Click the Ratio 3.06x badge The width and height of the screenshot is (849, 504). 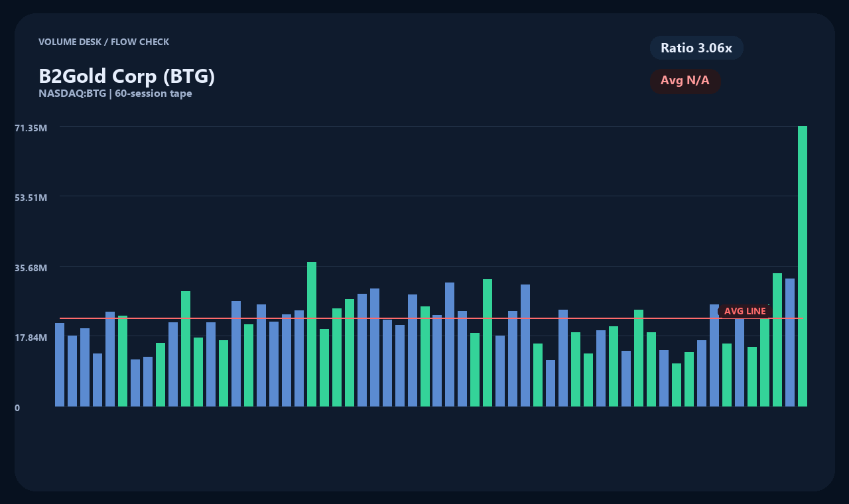point(696,48)
